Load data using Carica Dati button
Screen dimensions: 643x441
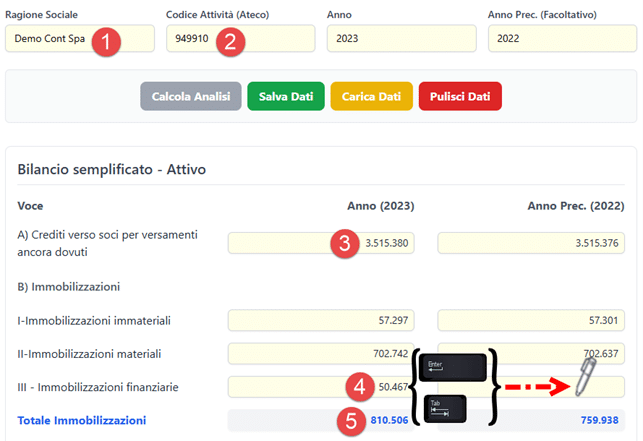[x=372, y=96]
